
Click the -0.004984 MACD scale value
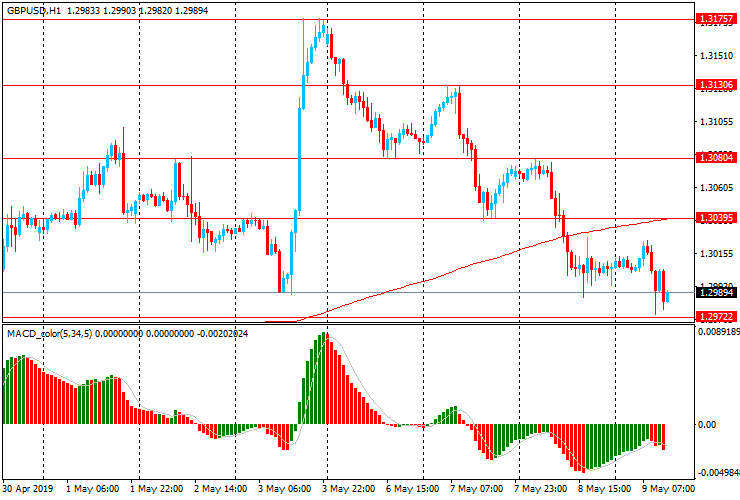719,473
